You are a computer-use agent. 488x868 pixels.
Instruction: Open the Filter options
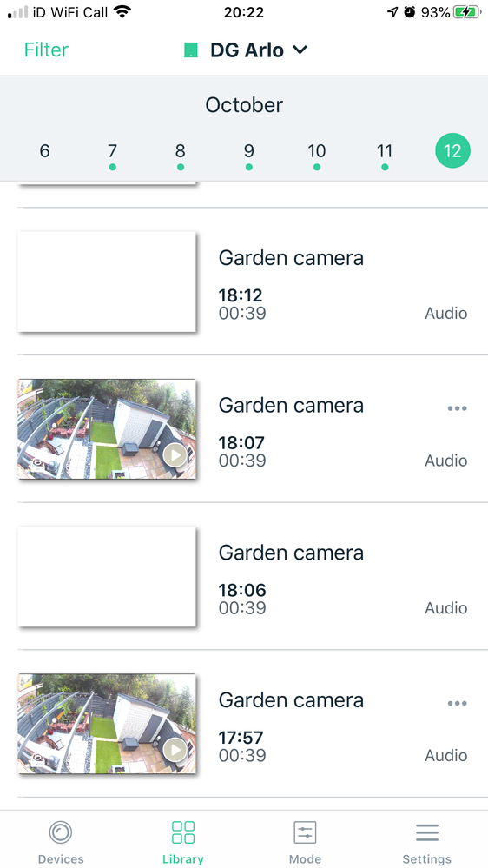pos(46,50)
